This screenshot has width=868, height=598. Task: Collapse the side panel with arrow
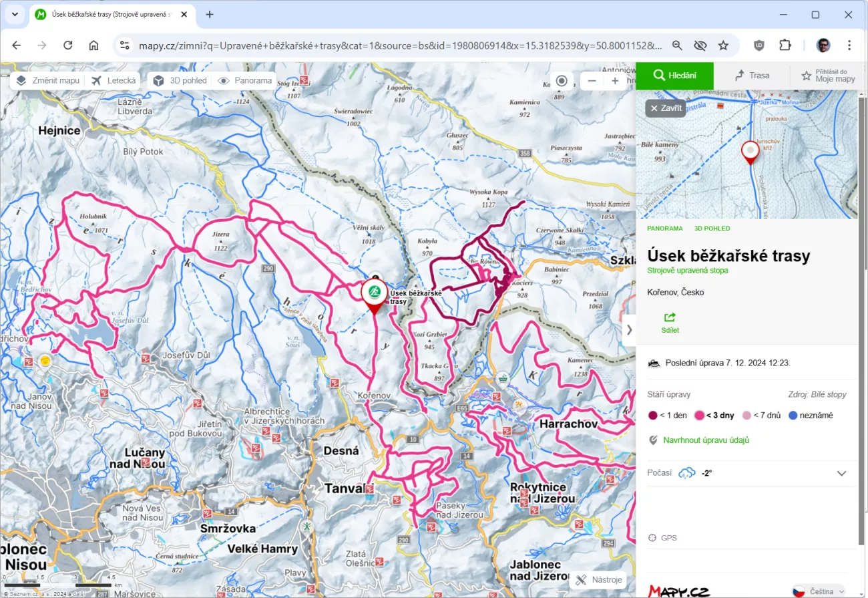click(628, 329)
